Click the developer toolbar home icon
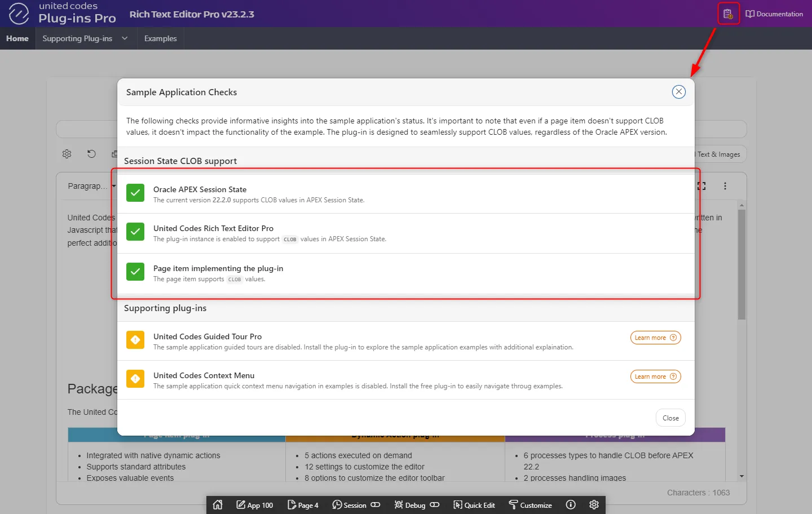 218,505
